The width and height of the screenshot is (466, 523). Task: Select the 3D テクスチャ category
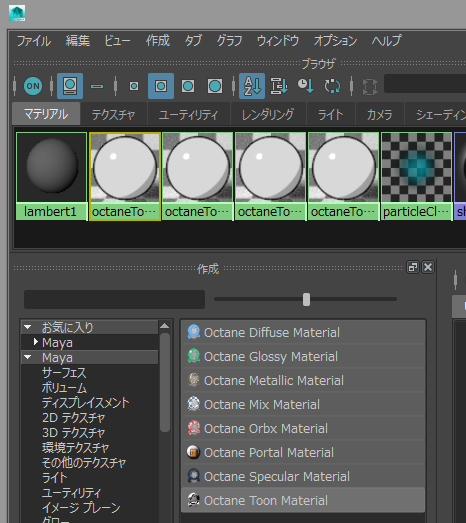coord(74,433)
